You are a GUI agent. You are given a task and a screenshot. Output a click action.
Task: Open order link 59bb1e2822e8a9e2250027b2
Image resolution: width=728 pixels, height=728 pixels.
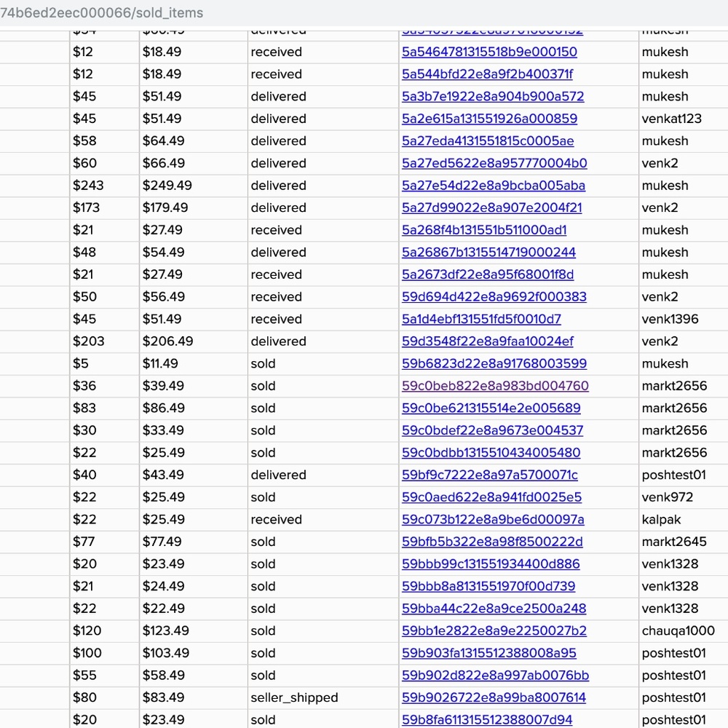tap(494, 631)
